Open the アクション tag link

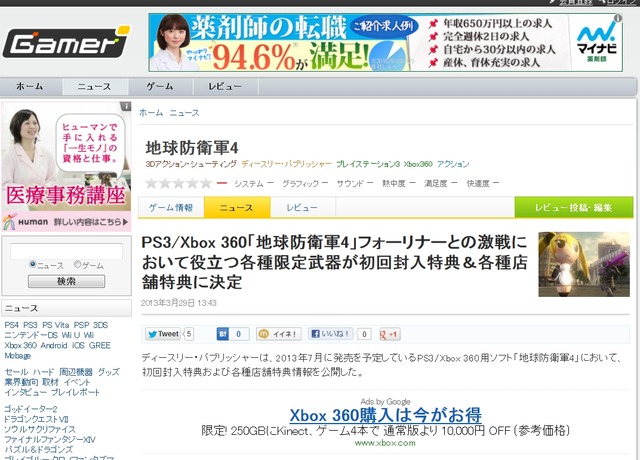click(x=453, y=164)
